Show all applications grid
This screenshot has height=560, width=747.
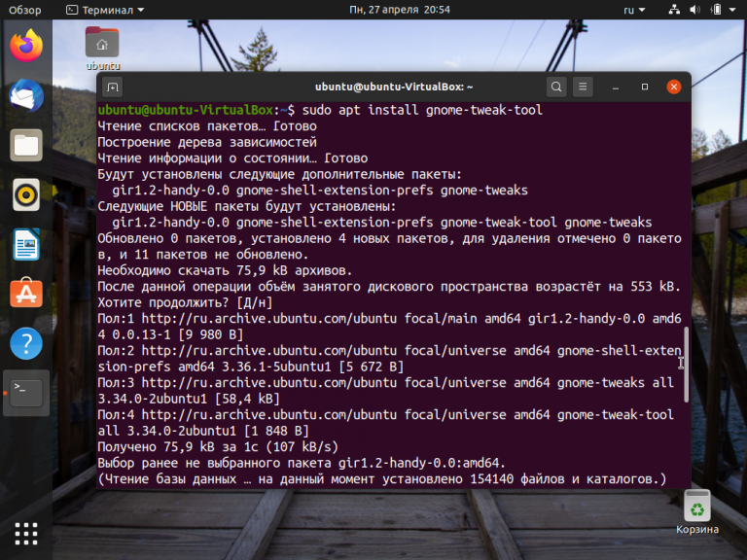click(26, 534)
